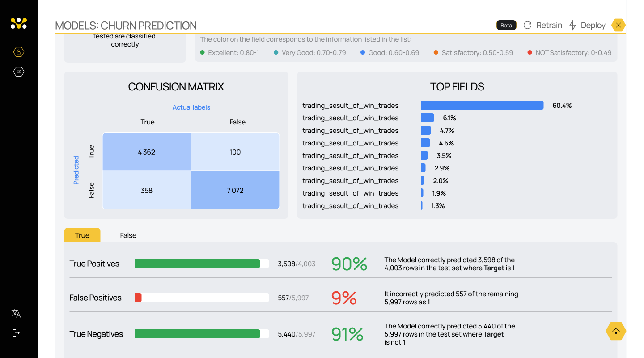Screen dimensions: 644x358
Task: Select the logout icon in the sidebar
Action: click(16, 332)
